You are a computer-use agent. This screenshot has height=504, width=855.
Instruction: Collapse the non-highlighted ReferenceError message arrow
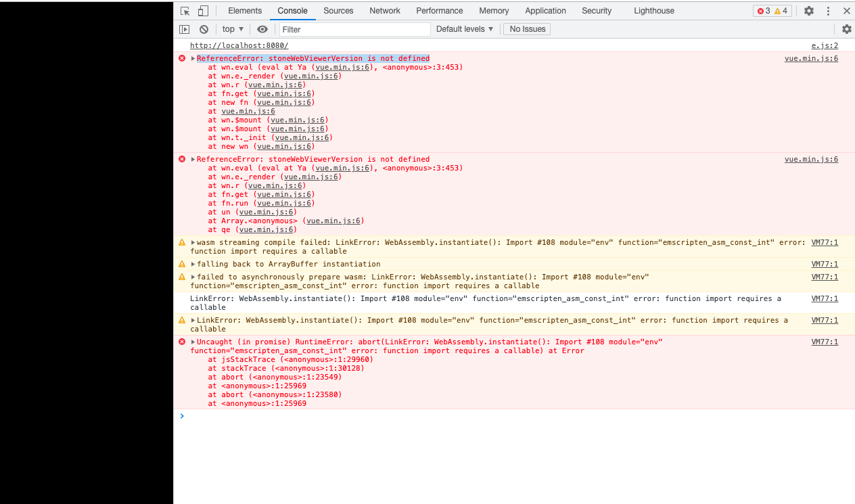[x=193, y=160]
